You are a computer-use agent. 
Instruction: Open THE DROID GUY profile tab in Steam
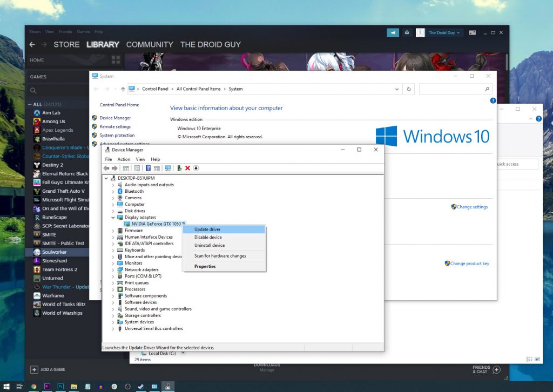pos(211,45)
